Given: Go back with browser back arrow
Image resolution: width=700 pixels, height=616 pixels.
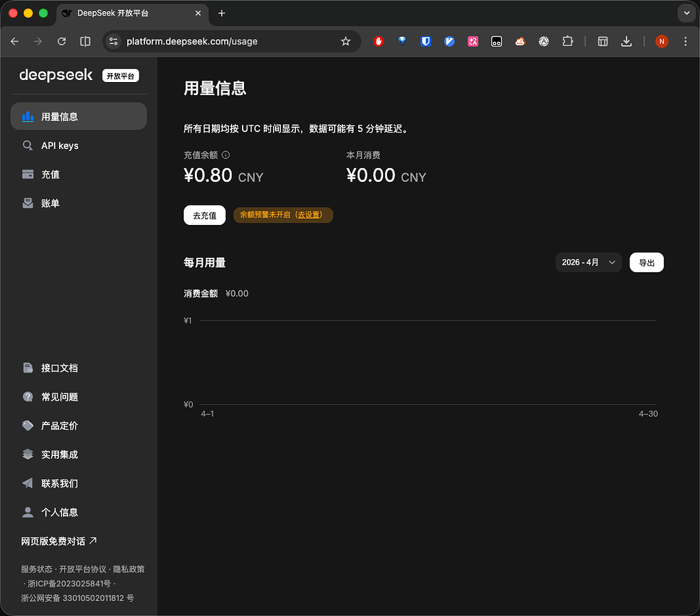Looking at the screenshot, I should (15, 42).
